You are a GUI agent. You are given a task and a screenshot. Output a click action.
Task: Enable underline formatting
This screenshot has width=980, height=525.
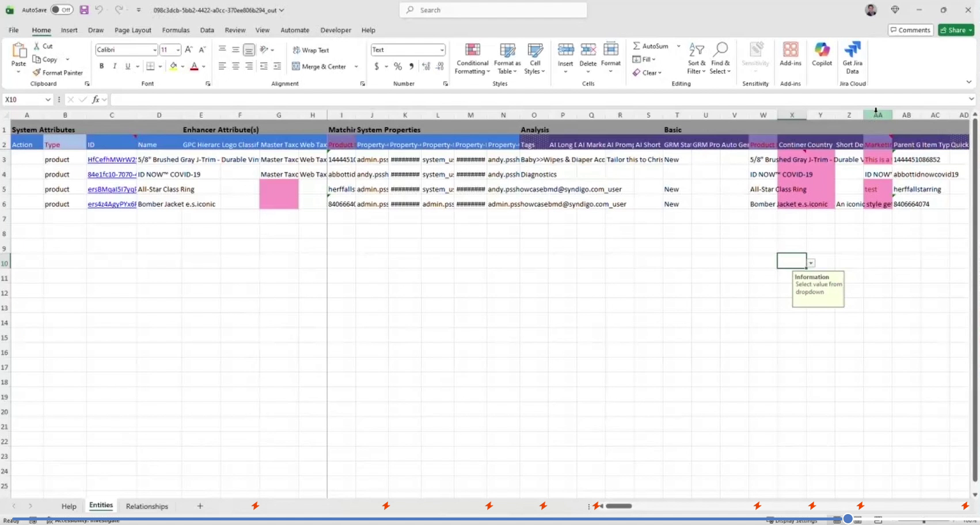click(x=128, y=66)
